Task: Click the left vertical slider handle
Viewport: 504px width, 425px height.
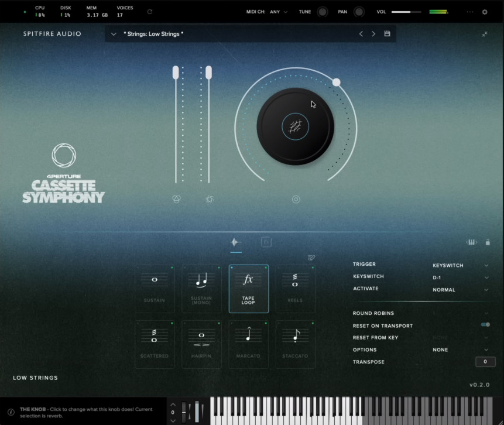Action: pos(176,73)
